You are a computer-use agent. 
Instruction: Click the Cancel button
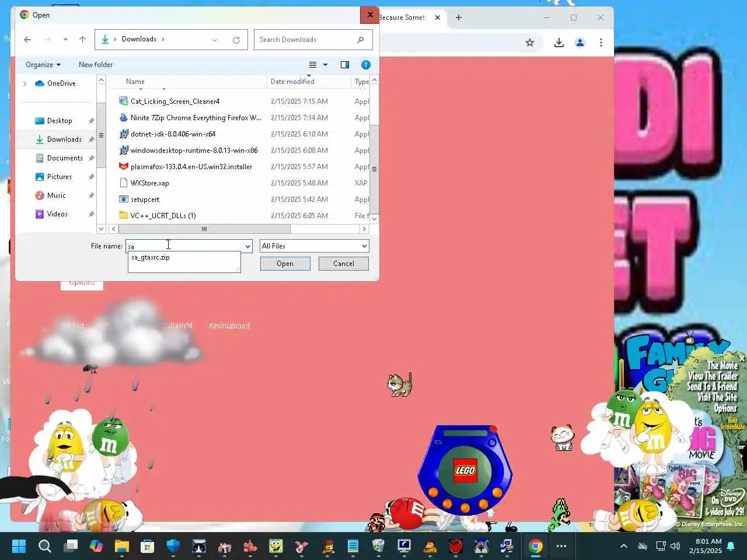(344, 264)
